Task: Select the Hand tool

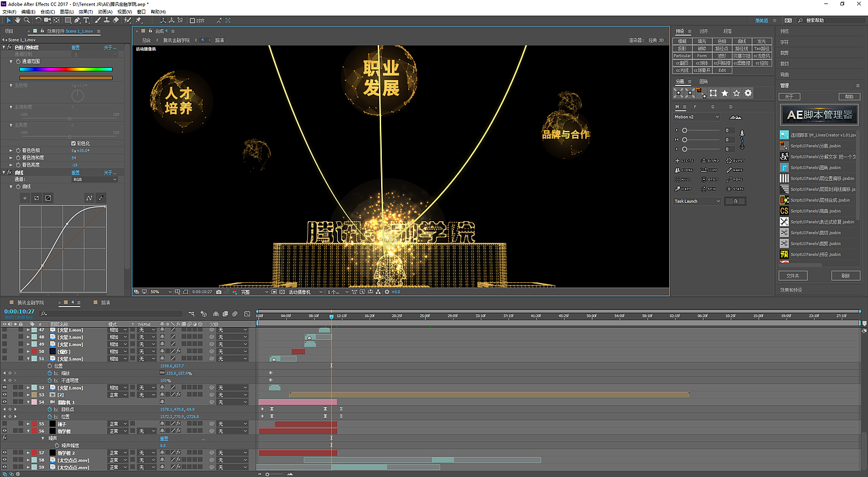Action: click(x=18, y=20)
